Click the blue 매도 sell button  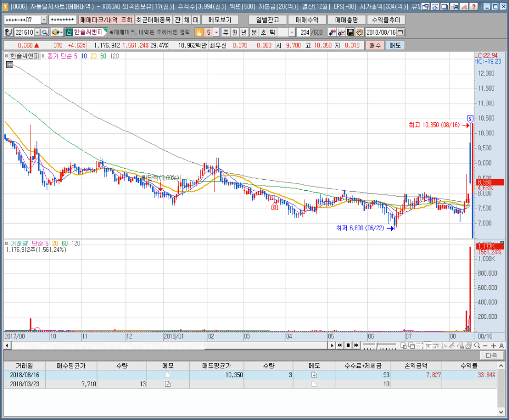click(x=395, y=45)
